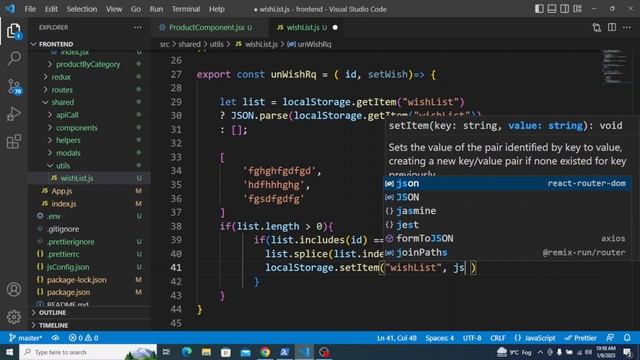This screenshot has width=640, height=360.
Task: Click the Synchronize Changes cloud icon
Action: tap(55, 338)
